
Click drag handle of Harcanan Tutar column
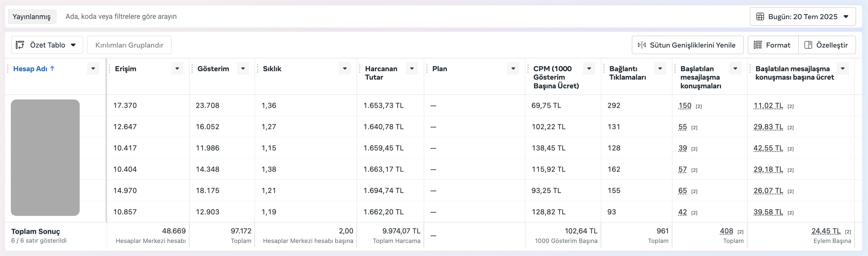point(360,68)
